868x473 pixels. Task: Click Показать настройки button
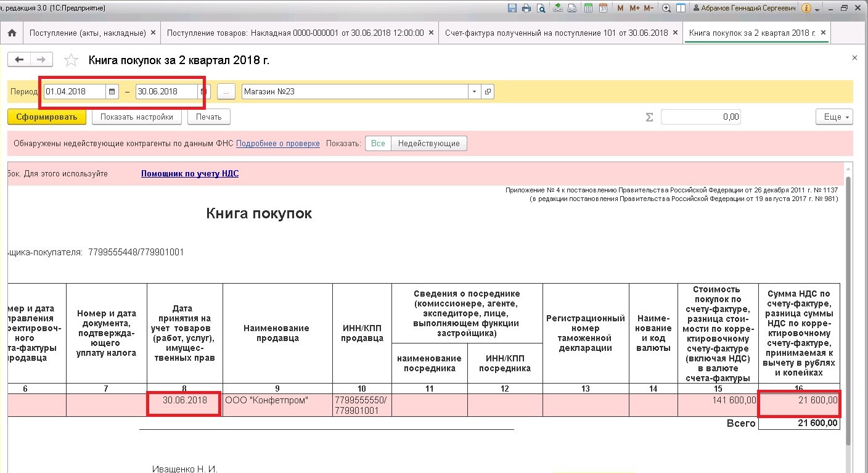(x=137, y=117)
